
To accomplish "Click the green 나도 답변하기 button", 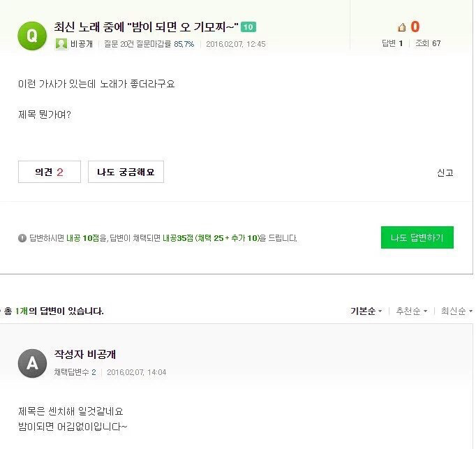I will tap(417, 237).
